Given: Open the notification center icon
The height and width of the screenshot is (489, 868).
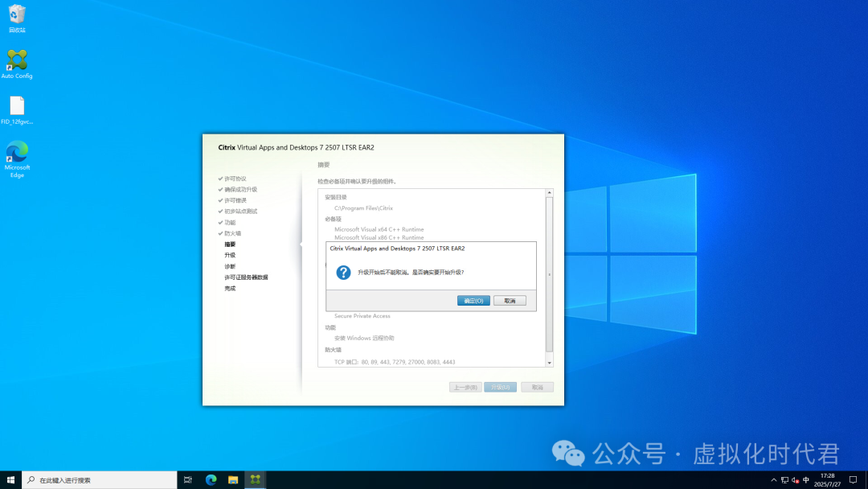Looking at the screenshot, I should point(853,479).
